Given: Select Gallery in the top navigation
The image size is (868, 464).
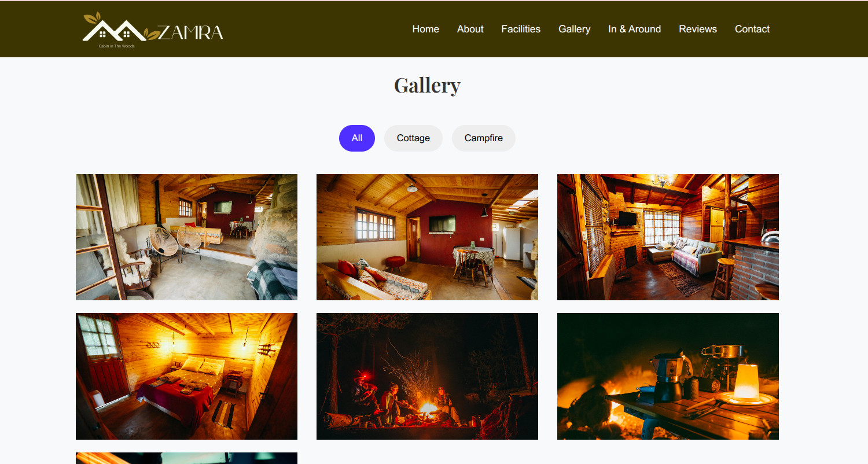Looking at the screenshot, I should pos(574,29).
